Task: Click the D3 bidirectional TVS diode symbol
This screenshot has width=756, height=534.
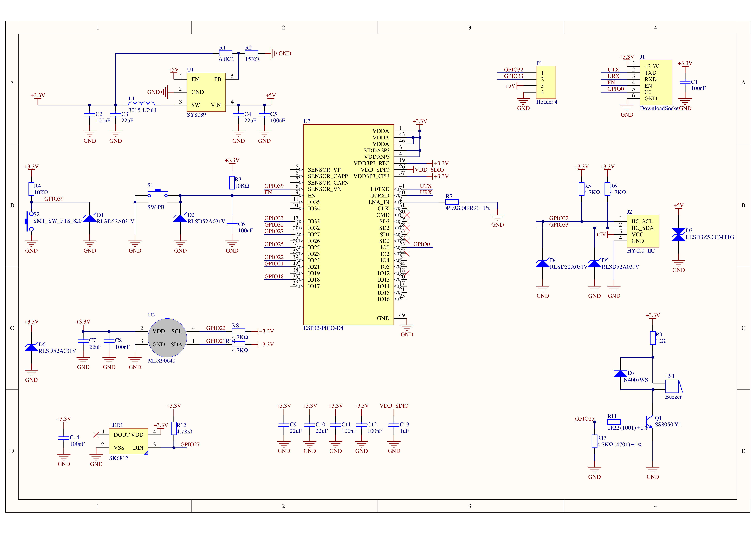Action: pyautogui.click(x=678, y=234)
